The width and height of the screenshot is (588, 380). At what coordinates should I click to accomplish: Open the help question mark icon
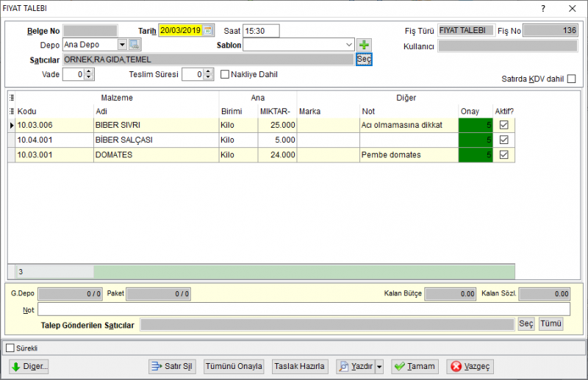click(543, 8)
